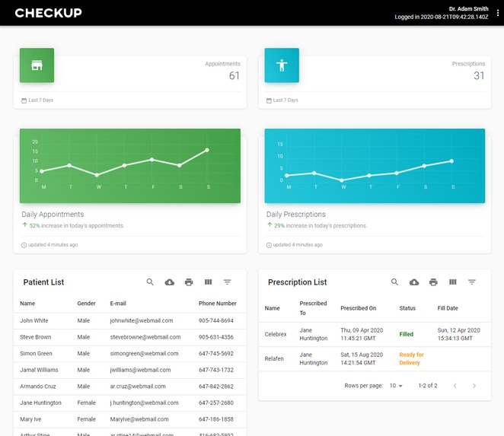Screen dimensions: 504x436
Task: Click clock icon under Daily Prescriptions
Action: [x=269, y=245]
